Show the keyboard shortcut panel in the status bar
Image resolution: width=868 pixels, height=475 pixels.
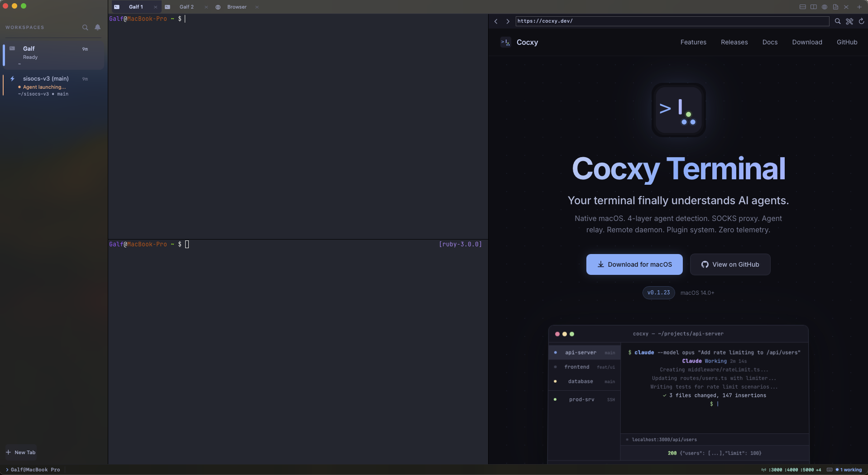tap(830, 470)
